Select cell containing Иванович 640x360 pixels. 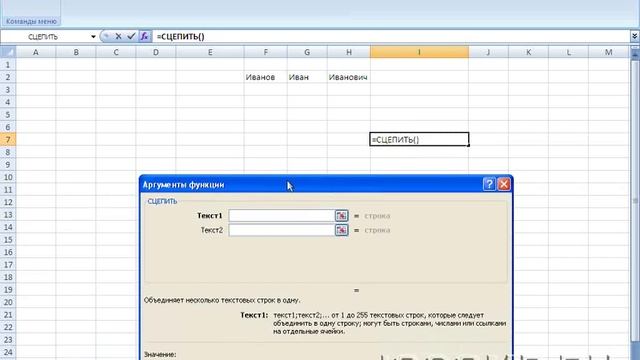tap(349, 77)
